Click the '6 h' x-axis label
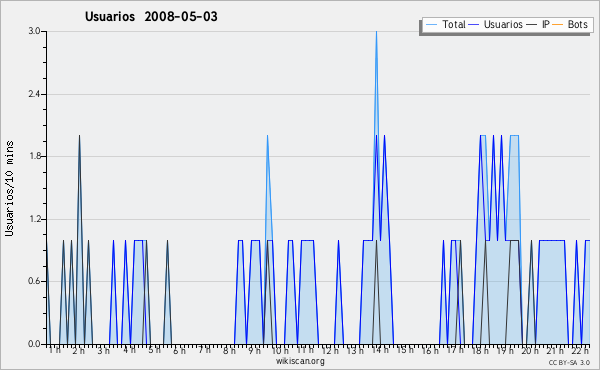Screen dimensions: 600x370 (179, 350)
